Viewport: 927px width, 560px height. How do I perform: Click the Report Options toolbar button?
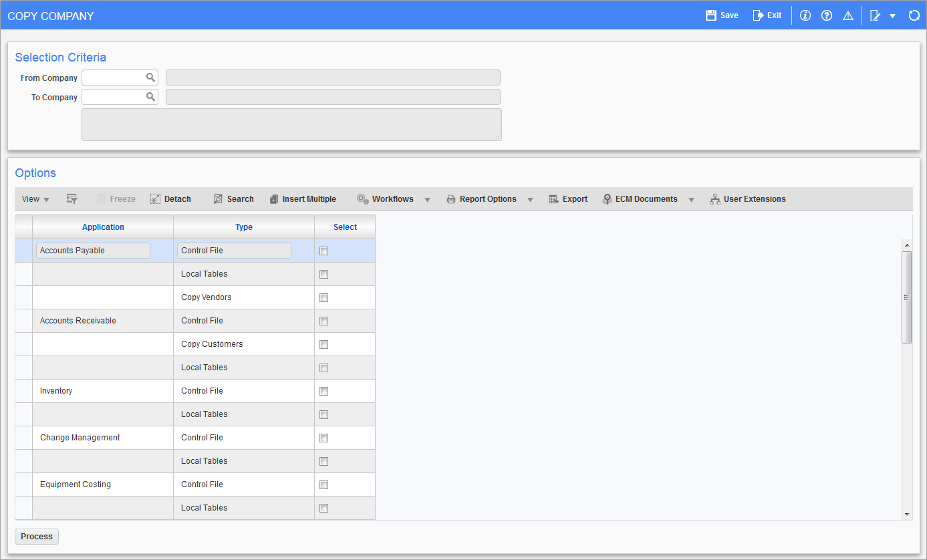481,199
